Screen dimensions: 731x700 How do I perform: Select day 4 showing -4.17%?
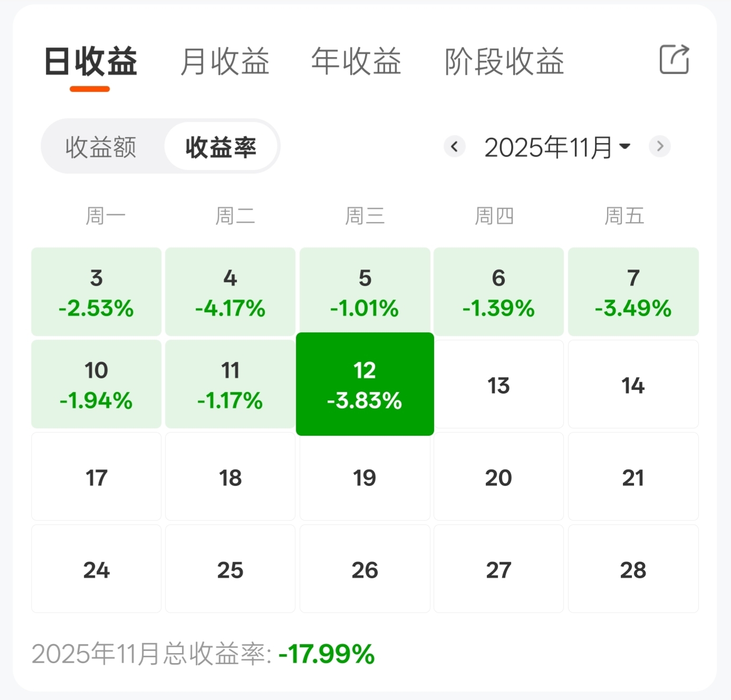pos(230,292)
